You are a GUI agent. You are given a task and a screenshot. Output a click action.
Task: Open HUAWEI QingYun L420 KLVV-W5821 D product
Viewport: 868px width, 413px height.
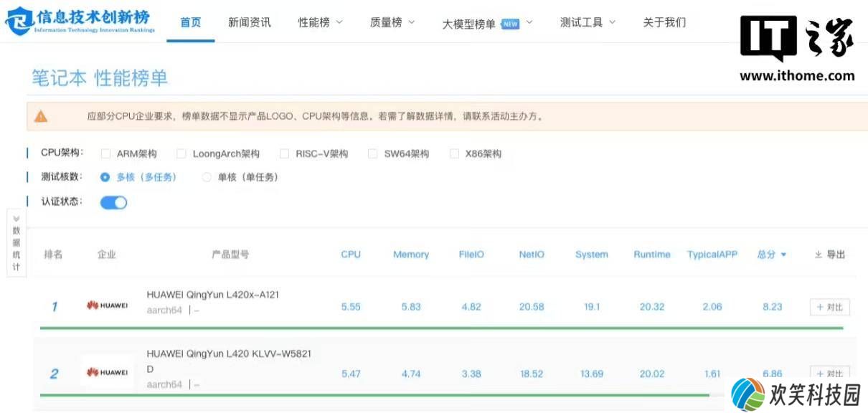pyautogui.click(x=229, y=361)
